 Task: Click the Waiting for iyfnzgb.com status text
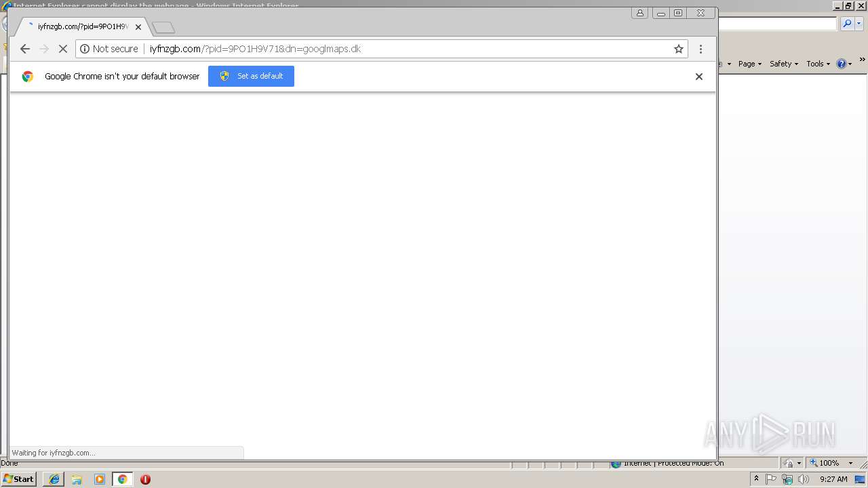[54, 453]
